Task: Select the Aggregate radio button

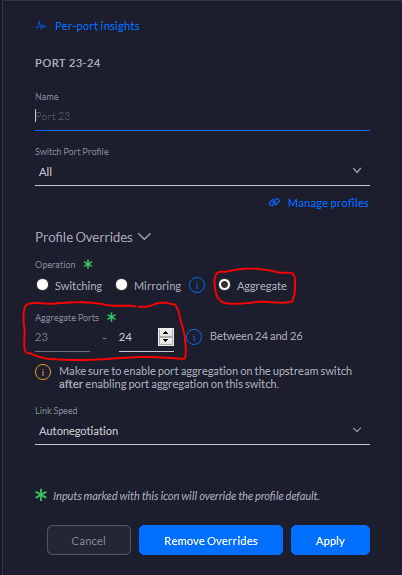Action: 224,285
